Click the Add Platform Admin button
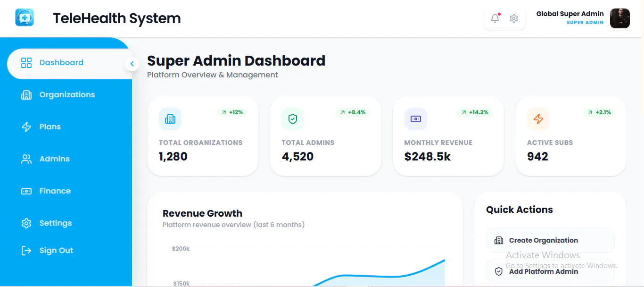The width and height of the screenshot is (644, 287). 550,271
